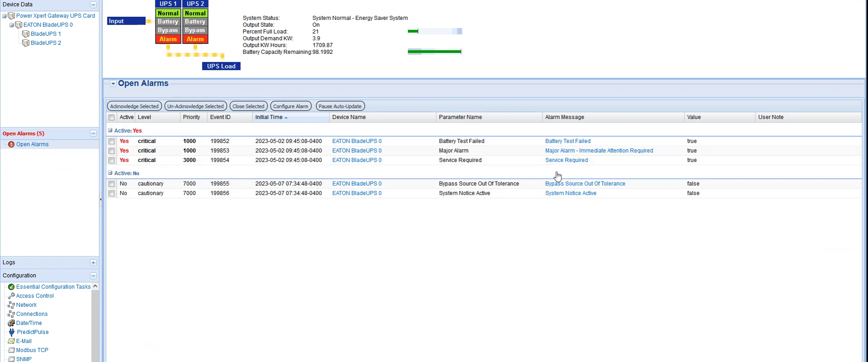This screenshot has height=362, width=868.
Task: Click the UPS 2 Bypass status block
Action: pos(195,30)
